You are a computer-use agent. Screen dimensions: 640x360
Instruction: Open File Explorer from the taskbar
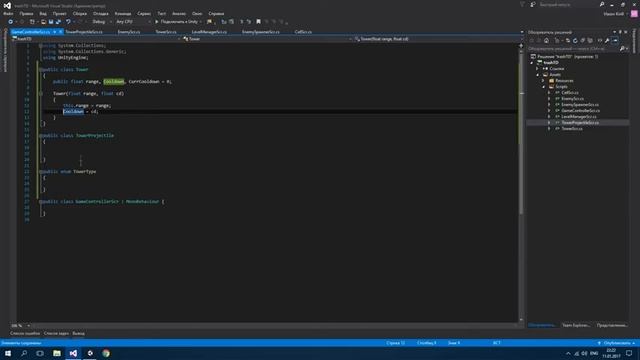(x=57, y=353)
